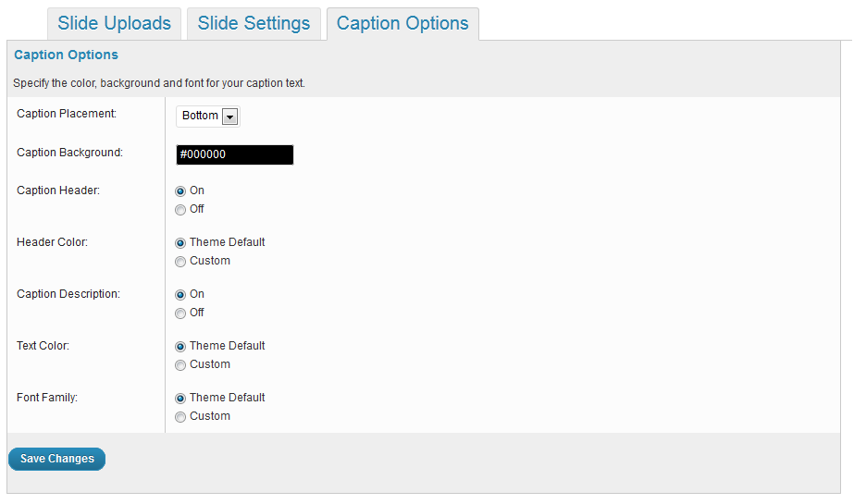The height and width of the screenshot is (504, 854).
Task: Click the Caption Options section heading
Action: pyautogui.click(x=66, y=55)
